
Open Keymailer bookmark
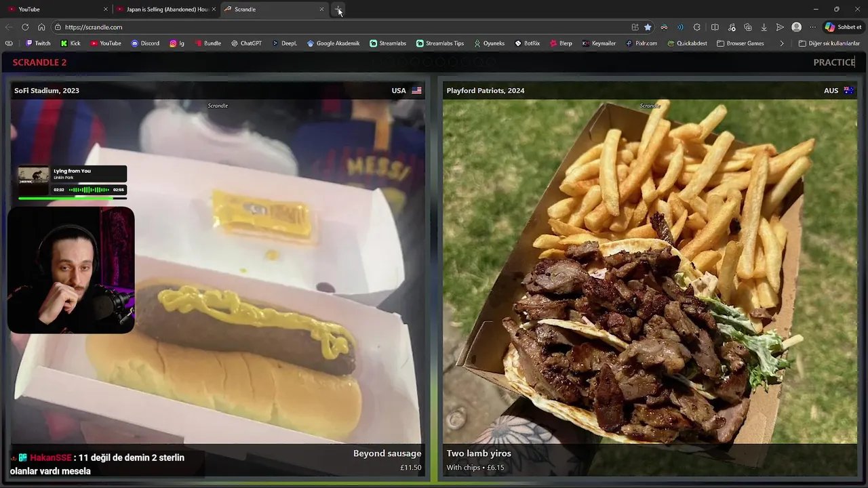599,43
